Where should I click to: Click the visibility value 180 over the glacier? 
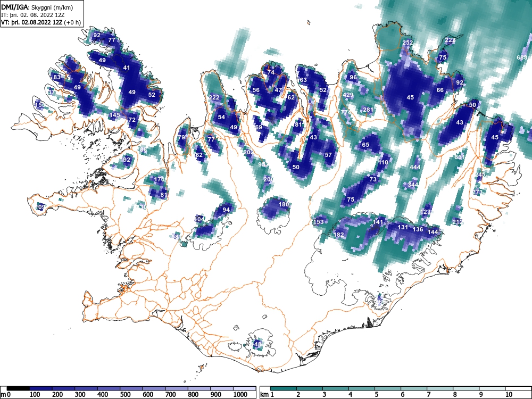point(284,204)
